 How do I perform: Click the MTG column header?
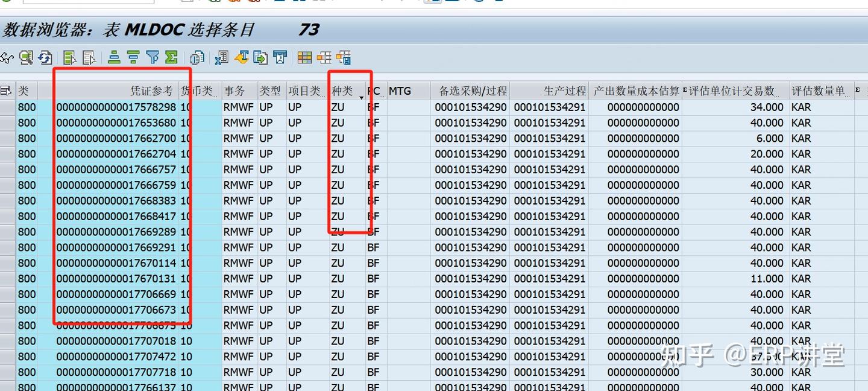pyautogui.click(x=403, y=91)
